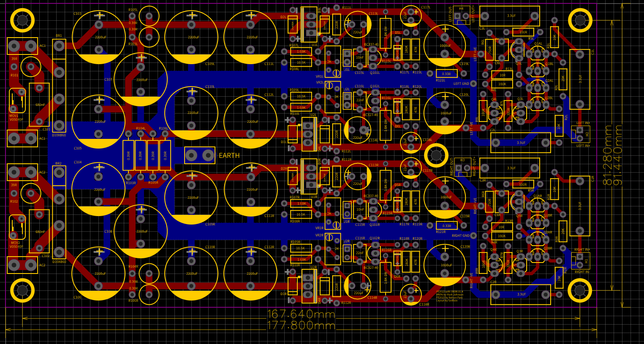Select resistor R6L 750R
The image size is (644, 344).
[x=489, y=50]
